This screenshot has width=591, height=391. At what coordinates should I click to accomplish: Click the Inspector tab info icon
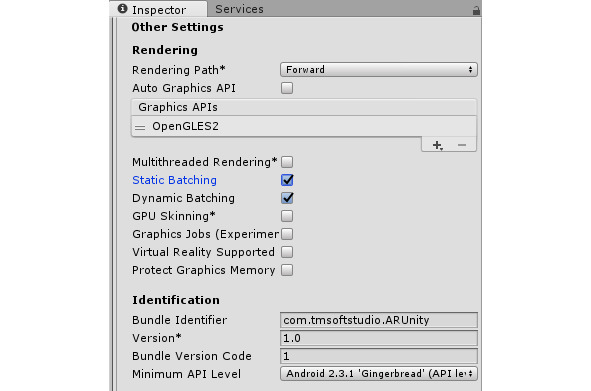[x=122, y=8]
